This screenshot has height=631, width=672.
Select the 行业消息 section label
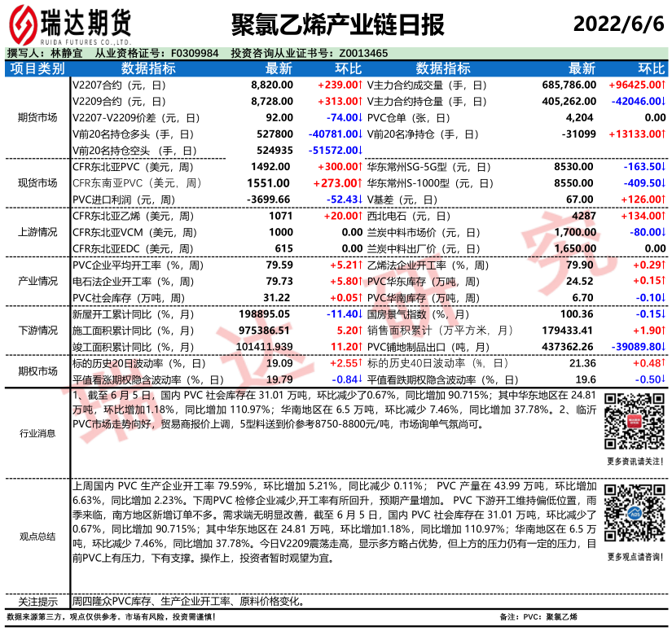point(37,433)
